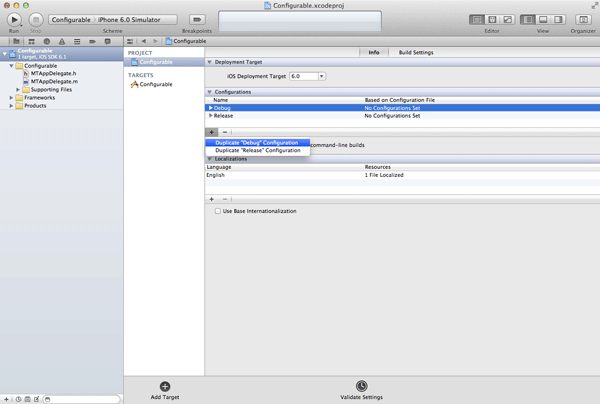Show only recent files filter
The height and width of the screenshot is (404, 600).
[18, 399]
